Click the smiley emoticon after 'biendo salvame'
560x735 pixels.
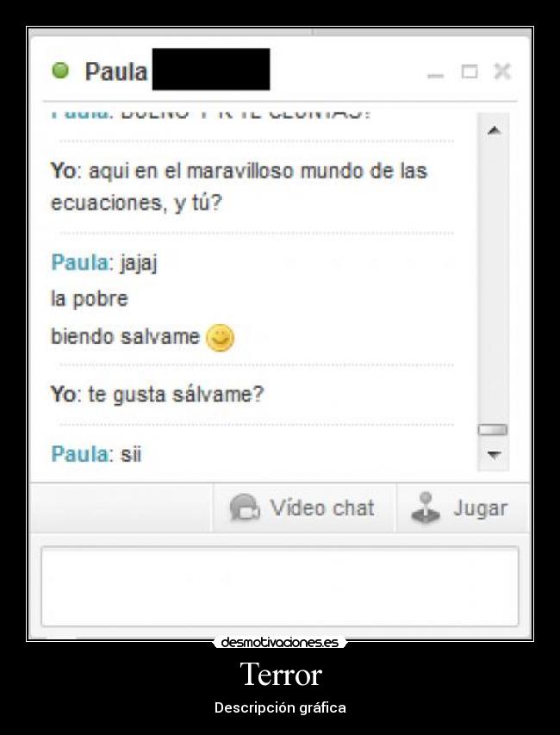221,338
